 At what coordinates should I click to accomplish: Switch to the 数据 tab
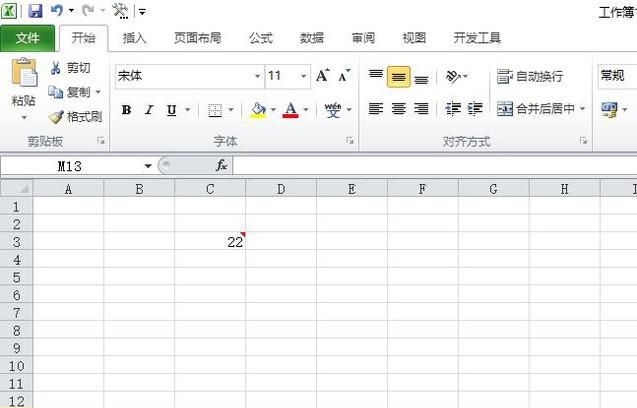[x=312, y=38]
